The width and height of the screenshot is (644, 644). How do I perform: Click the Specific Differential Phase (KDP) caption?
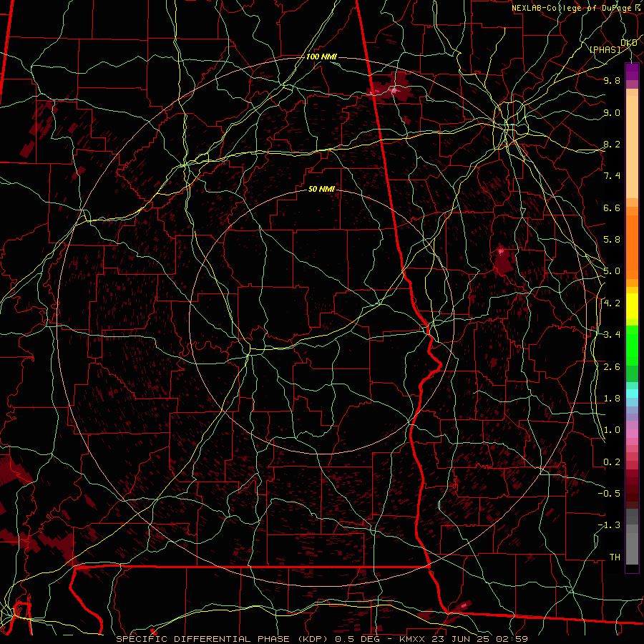coord(224,639)
